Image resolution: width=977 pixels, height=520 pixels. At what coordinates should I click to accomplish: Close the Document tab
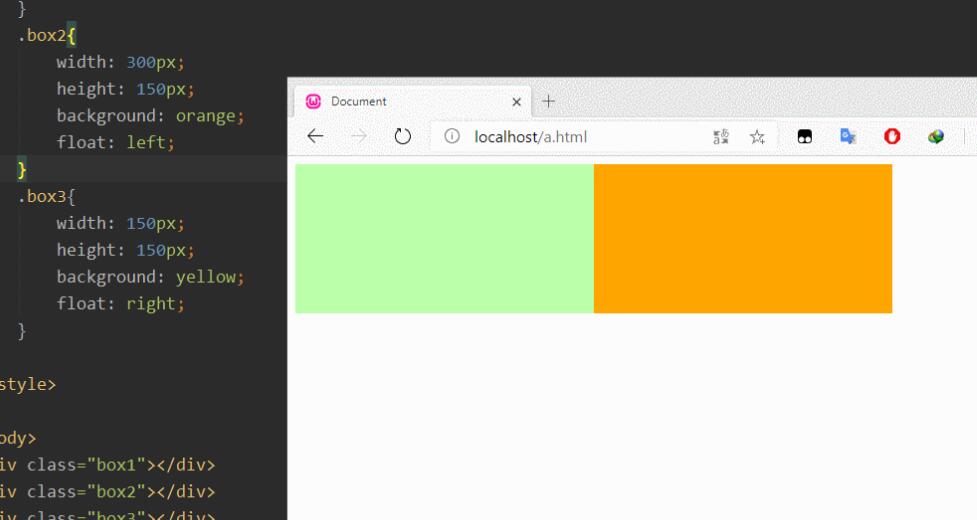coord(516,102)
